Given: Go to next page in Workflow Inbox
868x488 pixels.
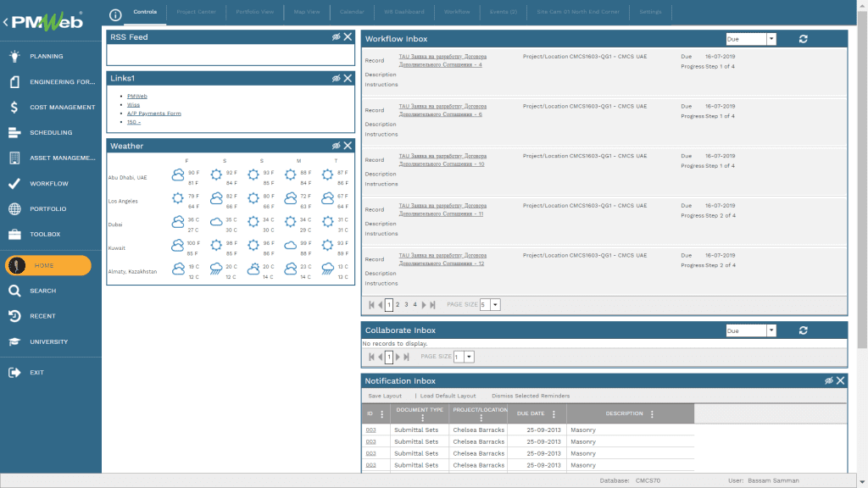Looking at the screenshot, I should [424, 305].
